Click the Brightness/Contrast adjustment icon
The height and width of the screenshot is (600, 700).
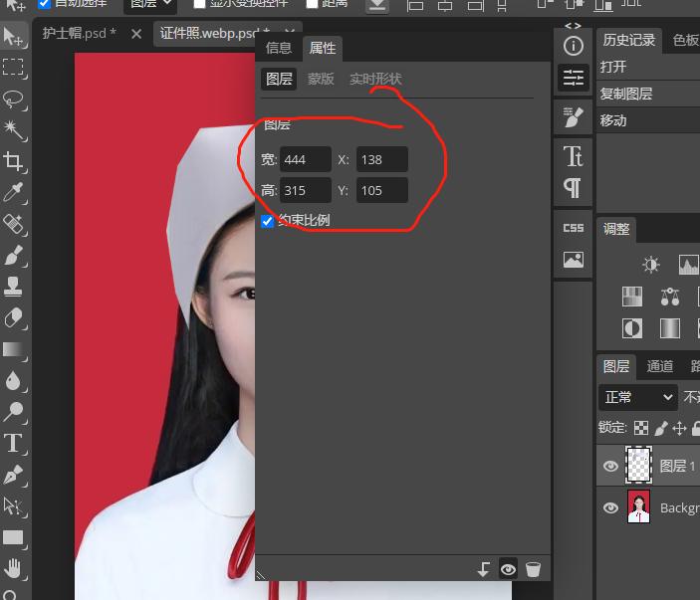[651, 265]
